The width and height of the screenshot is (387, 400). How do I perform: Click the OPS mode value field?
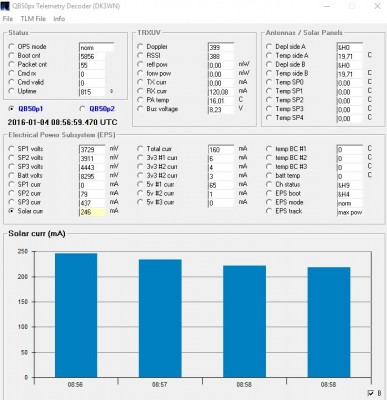[x=96, y=47]
